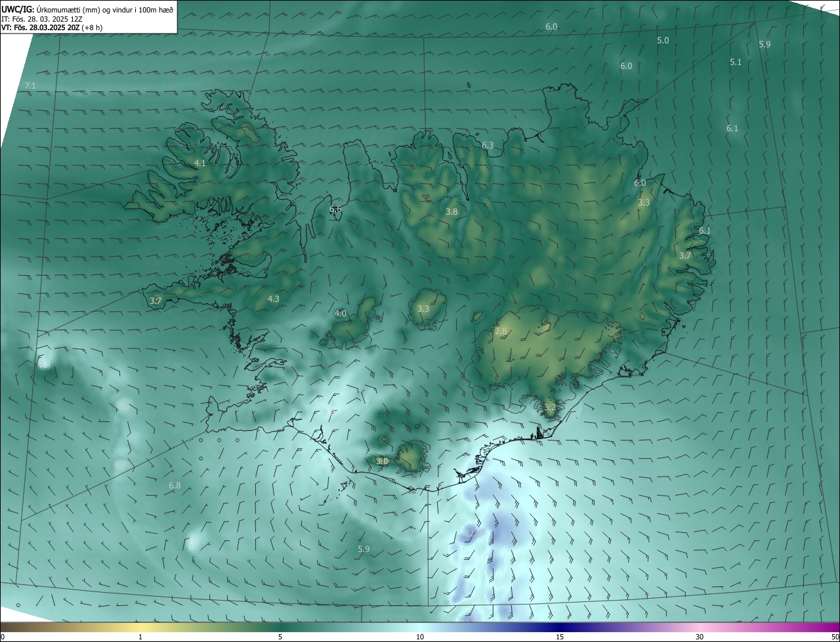Click the 4.0 value label
This screenshot has width=840, height=642.
coord(341,314)
